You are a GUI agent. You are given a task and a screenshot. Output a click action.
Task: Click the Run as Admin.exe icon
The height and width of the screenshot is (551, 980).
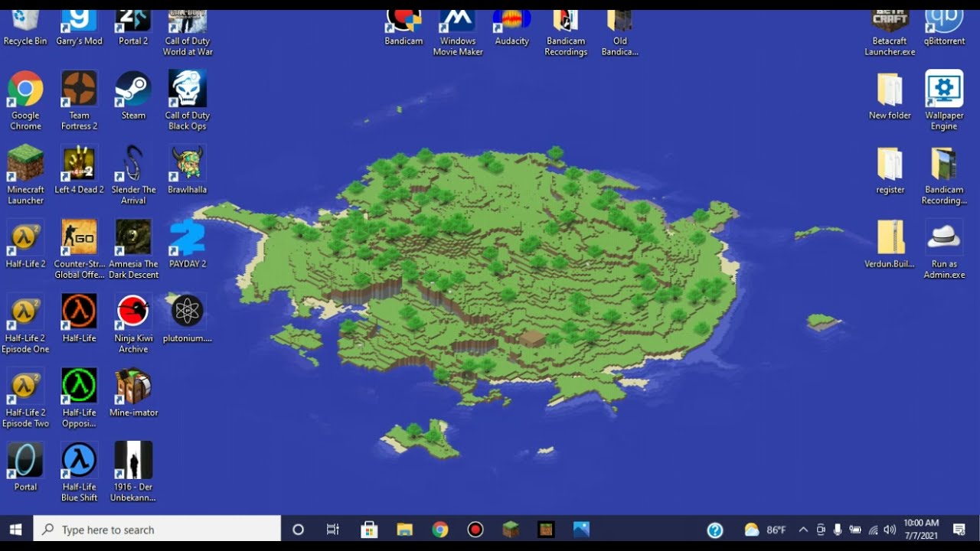tap(944, 249)
